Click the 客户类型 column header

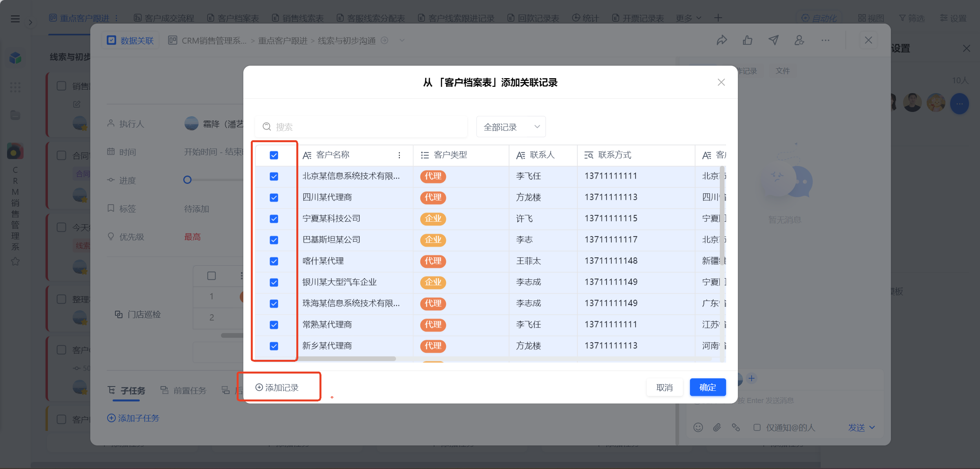(461, 155)
